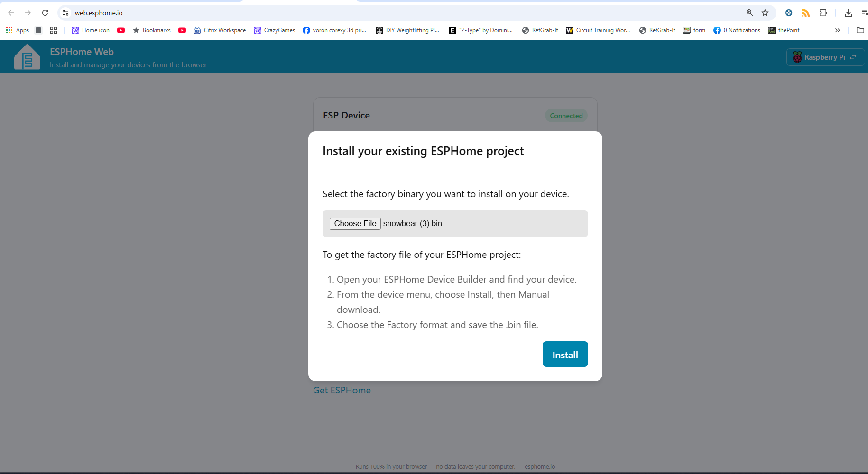868x474 pixels.
Task: Click the snowbear (3).bin filename
Action: 413,223
